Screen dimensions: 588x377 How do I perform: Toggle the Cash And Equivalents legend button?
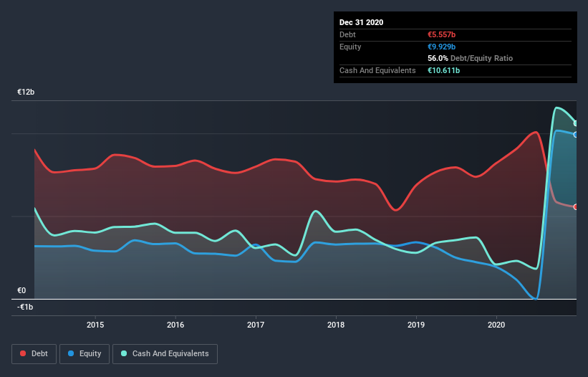165,354
